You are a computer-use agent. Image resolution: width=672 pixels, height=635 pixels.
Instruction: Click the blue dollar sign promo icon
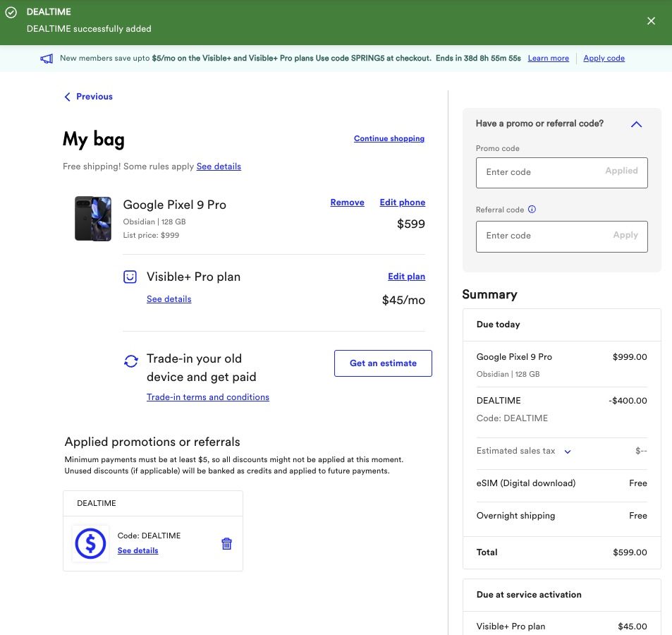[90, 543]
